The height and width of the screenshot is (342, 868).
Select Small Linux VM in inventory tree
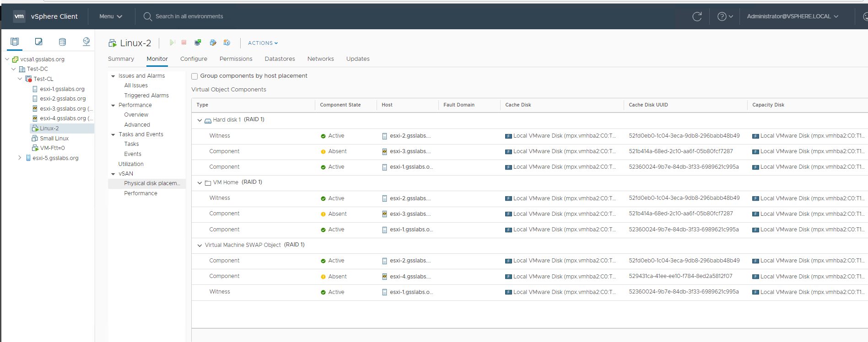point(54,139)
